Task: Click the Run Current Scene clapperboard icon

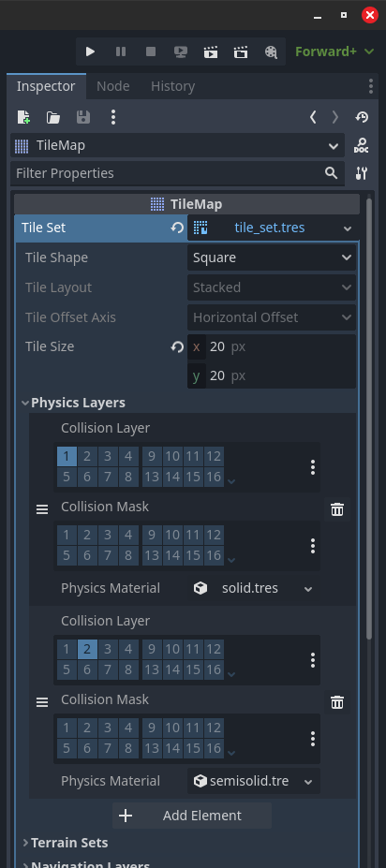Action: [x=211, y=51]
